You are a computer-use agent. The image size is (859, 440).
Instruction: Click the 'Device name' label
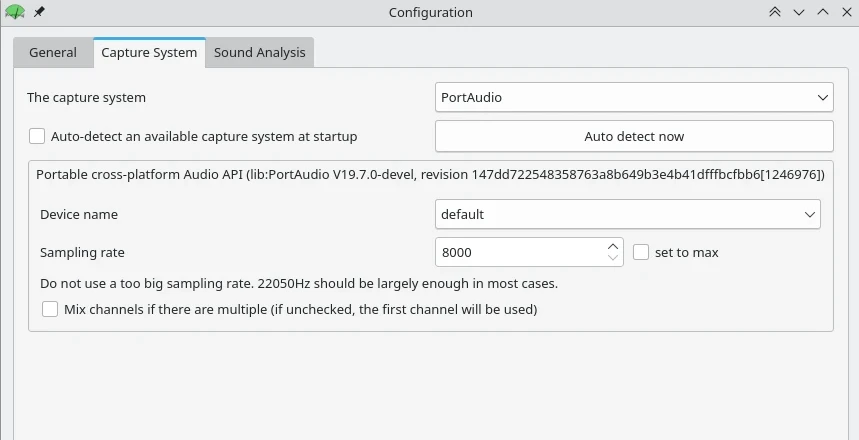(x=79, y=214)
